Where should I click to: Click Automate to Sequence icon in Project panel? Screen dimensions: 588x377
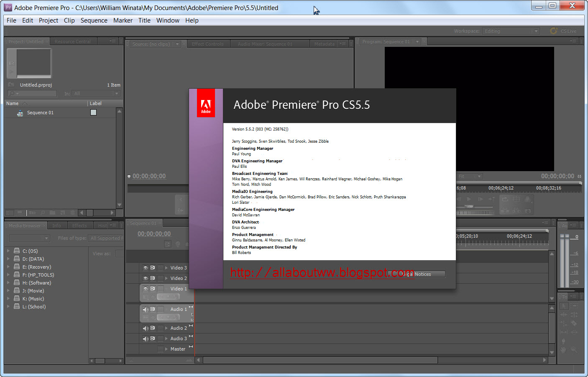[32, 213]
